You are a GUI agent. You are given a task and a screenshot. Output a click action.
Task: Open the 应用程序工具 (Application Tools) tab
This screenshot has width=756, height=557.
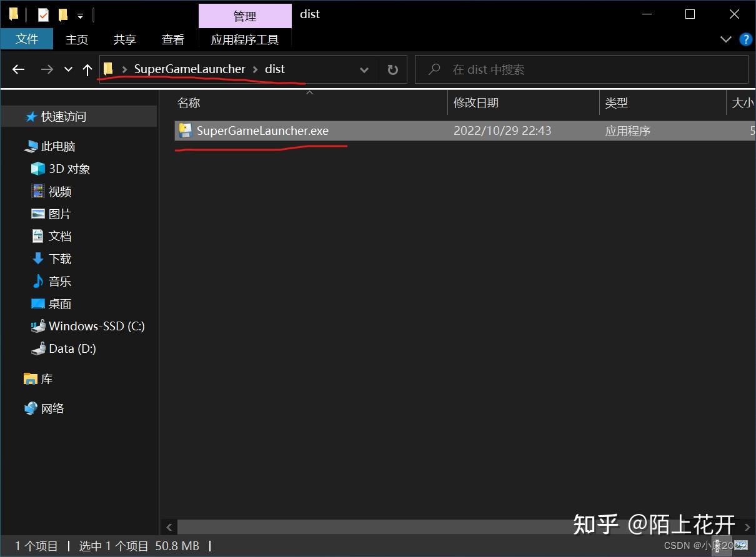pyautogui.click(x=245, y=39)
